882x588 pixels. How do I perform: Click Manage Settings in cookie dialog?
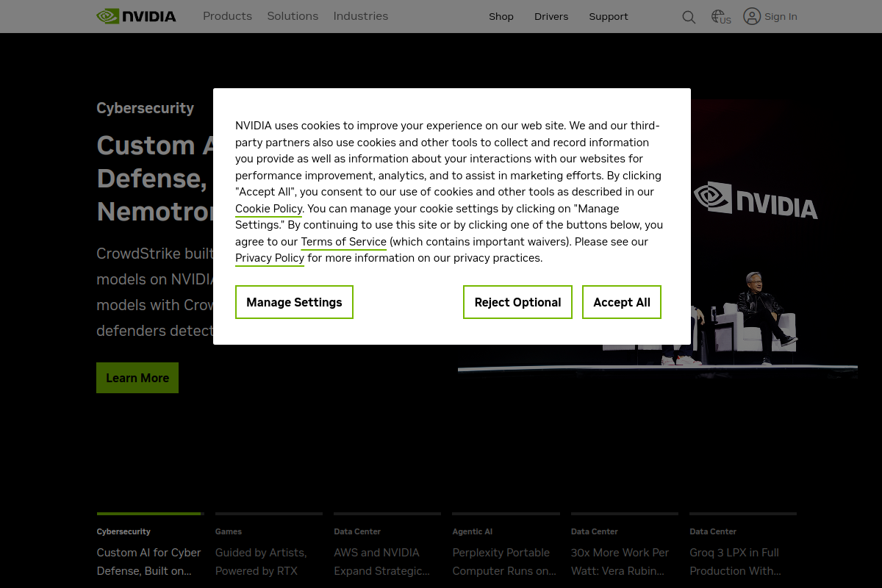[x=294, y=302]
